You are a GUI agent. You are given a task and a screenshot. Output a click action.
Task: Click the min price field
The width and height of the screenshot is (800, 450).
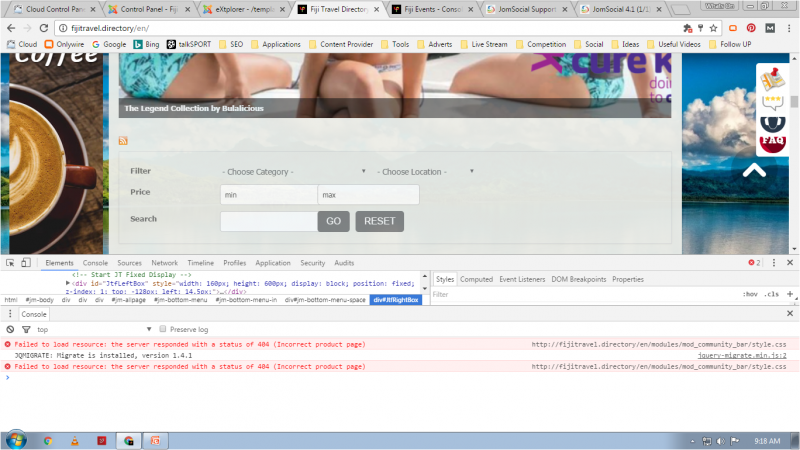click(269, 194)
